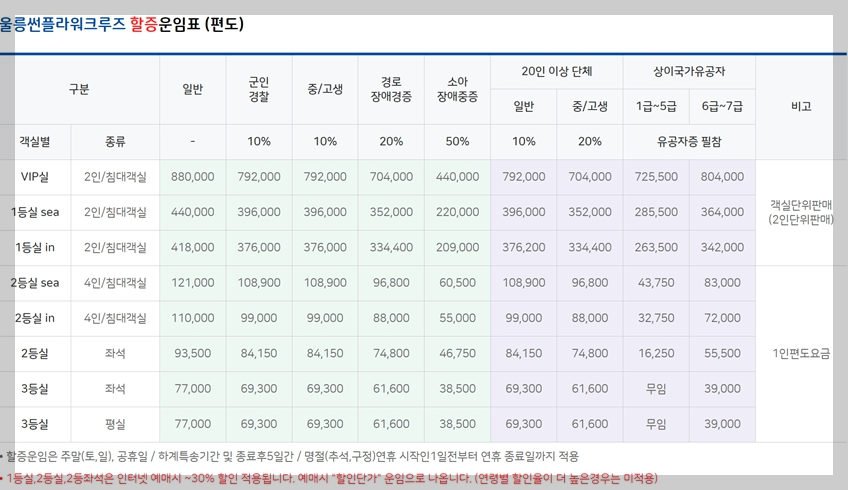Select the 2등실 sea fare 43,750
The image size is (848, 490).
pos(656,282)
